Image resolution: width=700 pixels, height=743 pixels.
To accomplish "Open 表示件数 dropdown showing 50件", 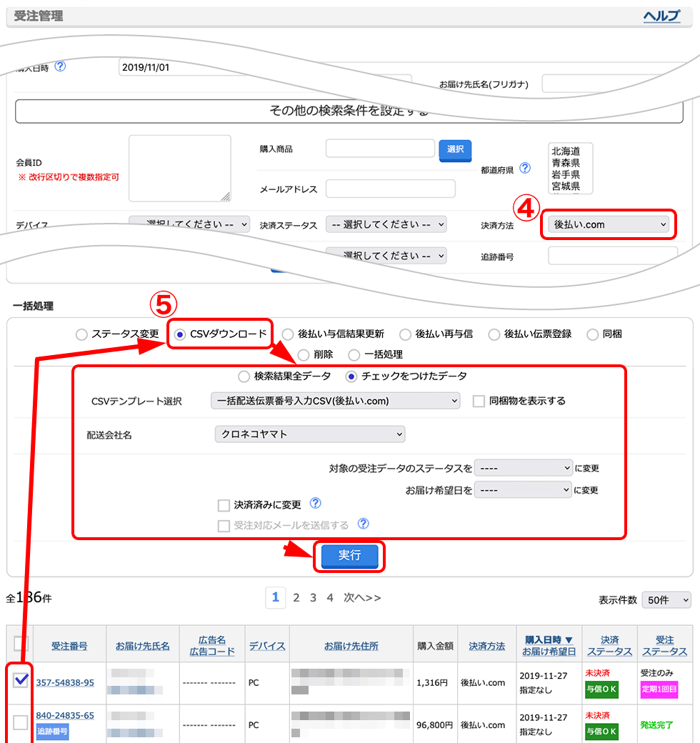I will (666, 600).
